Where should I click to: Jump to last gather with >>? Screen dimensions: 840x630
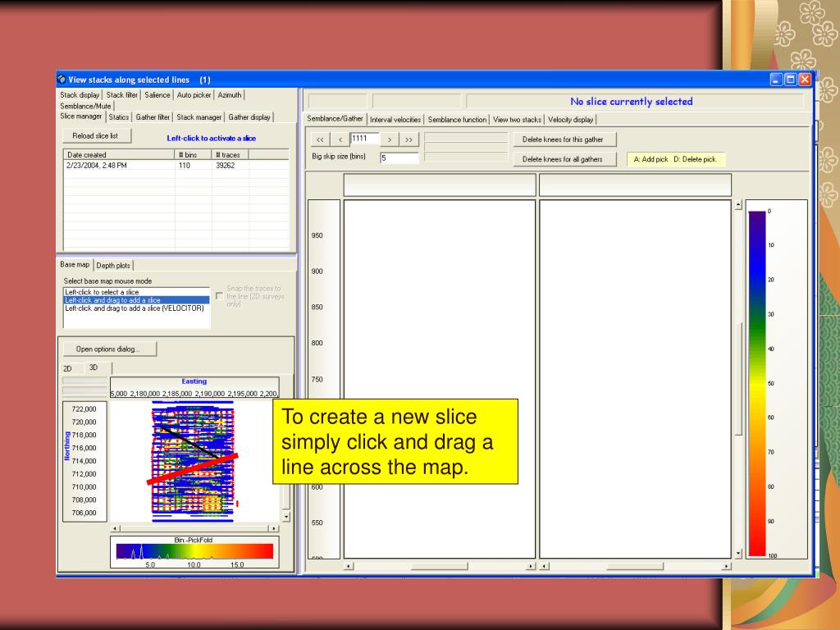[x=409, y=139]
